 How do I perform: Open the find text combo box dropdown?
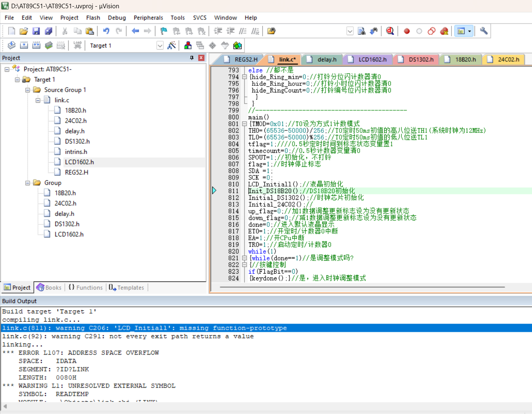[350, 31]
